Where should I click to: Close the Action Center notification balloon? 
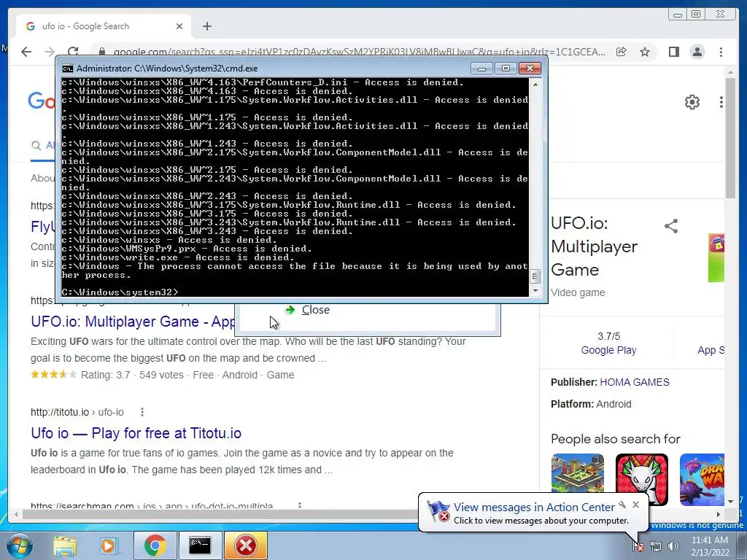point(635,505)
